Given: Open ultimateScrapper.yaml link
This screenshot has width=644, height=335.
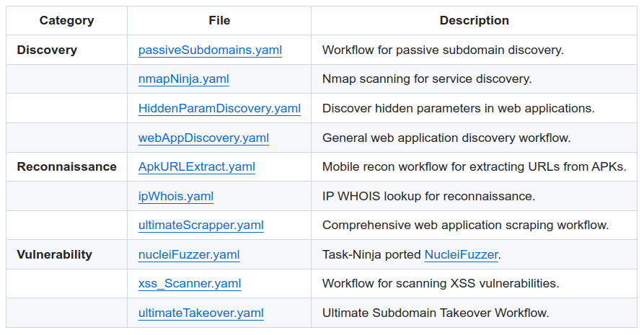Looking at the screenshot, I should (x=200, y=225).
